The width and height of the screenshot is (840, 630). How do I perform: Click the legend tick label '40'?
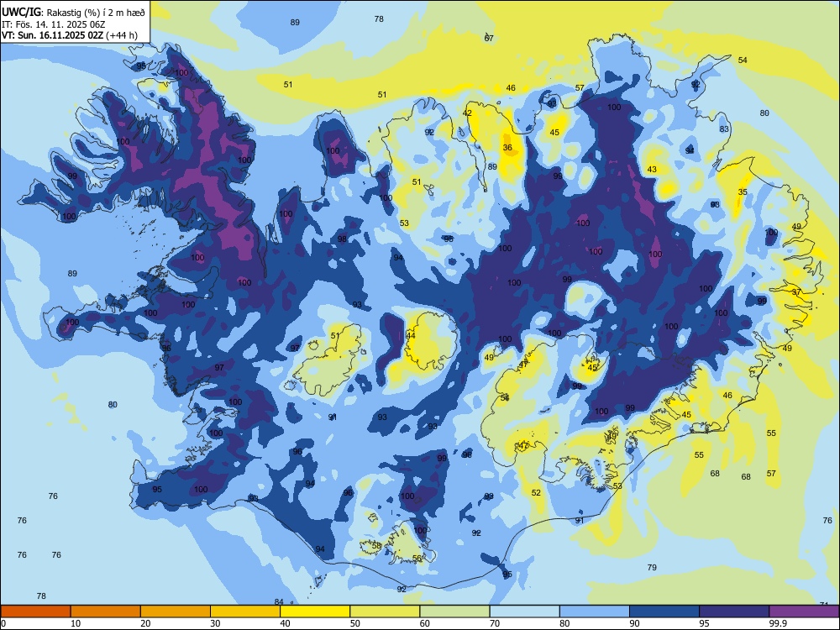pos(285,623)
